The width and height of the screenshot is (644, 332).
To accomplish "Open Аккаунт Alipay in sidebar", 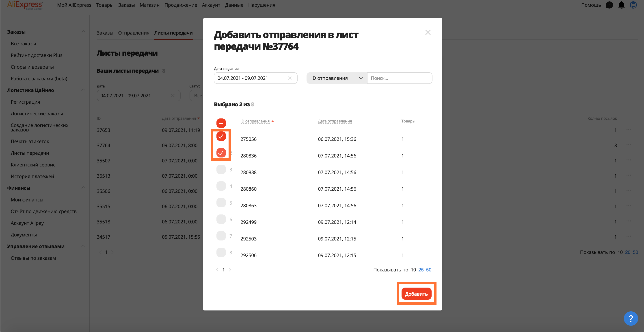I will (x=27, y=223).
